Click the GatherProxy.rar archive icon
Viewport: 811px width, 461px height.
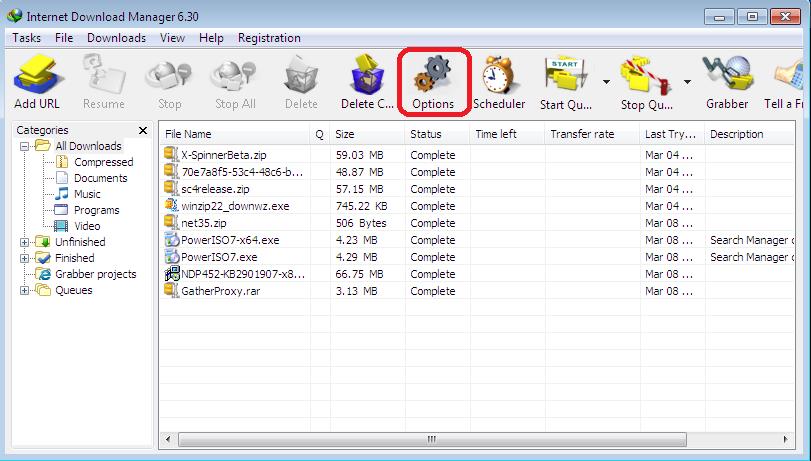(171, 290)
